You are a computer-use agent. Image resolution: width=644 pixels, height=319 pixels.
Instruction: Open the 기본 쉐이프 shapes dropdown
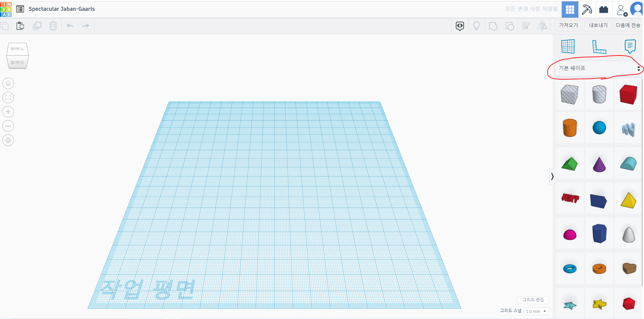598,68
